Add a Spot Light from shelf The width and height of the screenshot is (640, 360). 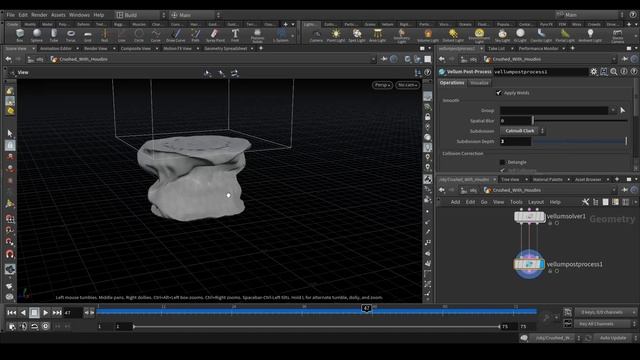(x=357, y=35)
